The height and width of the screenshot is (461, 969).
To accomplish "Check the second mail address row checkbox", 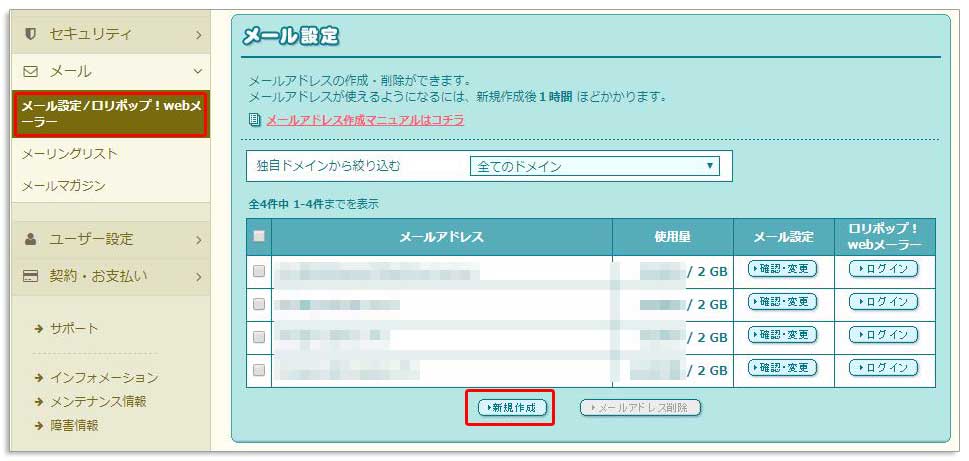I will coord(259,304).
